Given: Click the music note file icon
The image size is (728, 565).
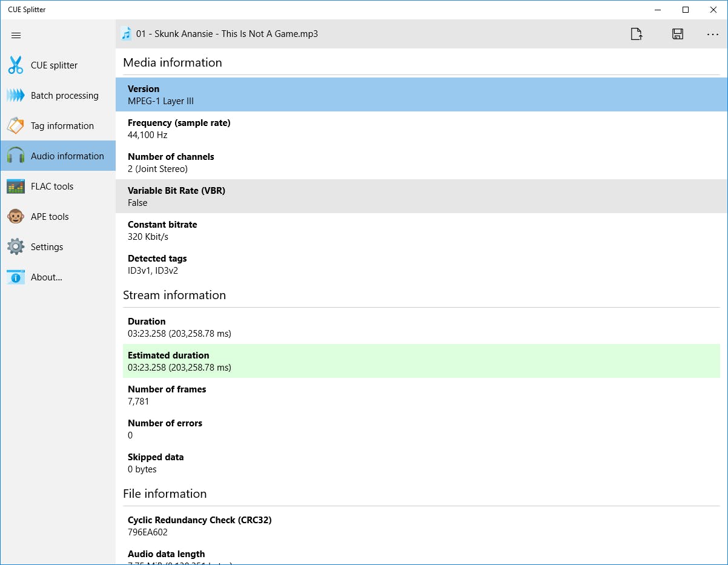Looking at the screenshot, I should 126,34.
